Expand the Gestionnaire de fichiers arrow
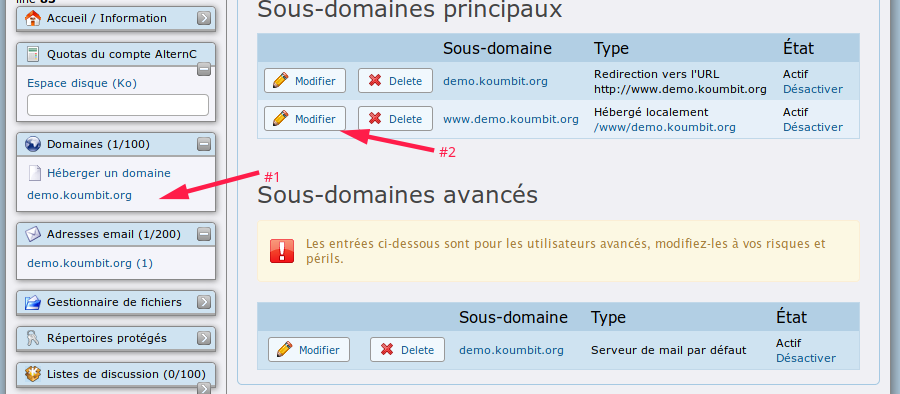This screenshot has height=394, width=900. tap(204, 302)
